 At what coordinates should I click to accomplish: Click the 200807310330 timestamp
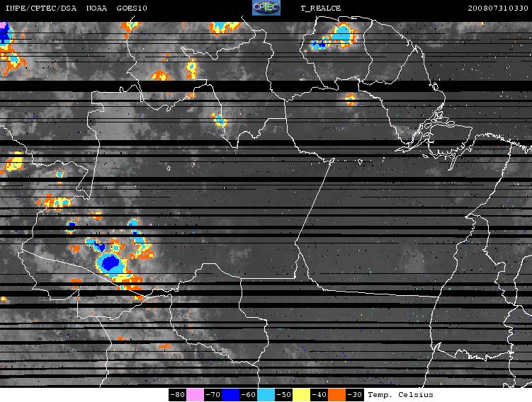[498, 8]
